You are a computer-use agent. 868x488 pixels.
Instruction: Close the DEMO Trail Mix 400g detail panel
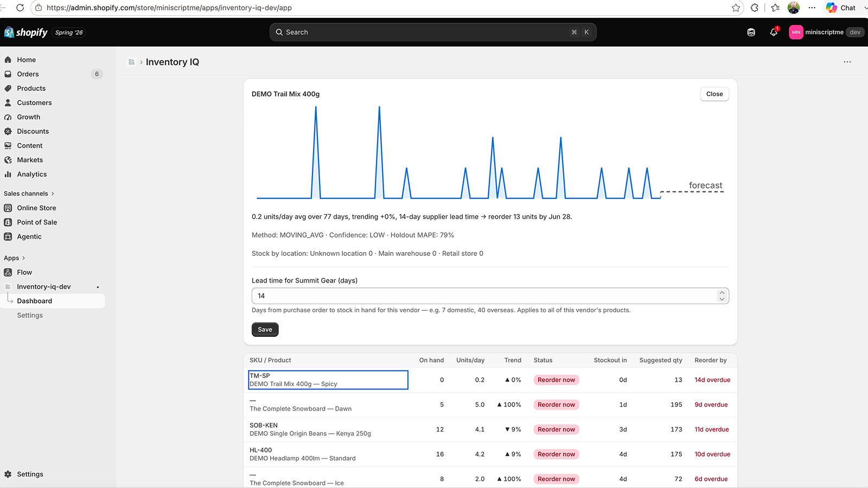(x=714, y=94)
